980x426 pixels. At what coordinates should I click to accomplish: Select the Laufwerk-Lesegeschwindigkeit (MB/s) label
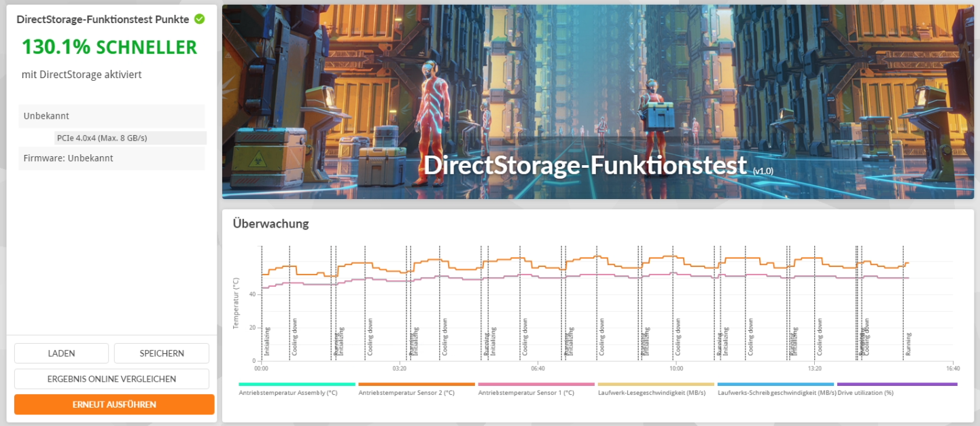(652, 393)
